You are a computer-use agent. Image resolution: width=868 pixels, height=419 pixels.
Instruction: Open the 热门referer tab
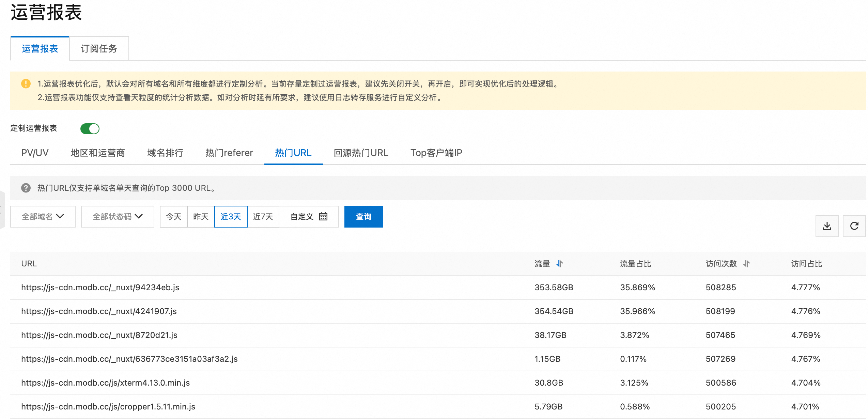click(229, 153)
